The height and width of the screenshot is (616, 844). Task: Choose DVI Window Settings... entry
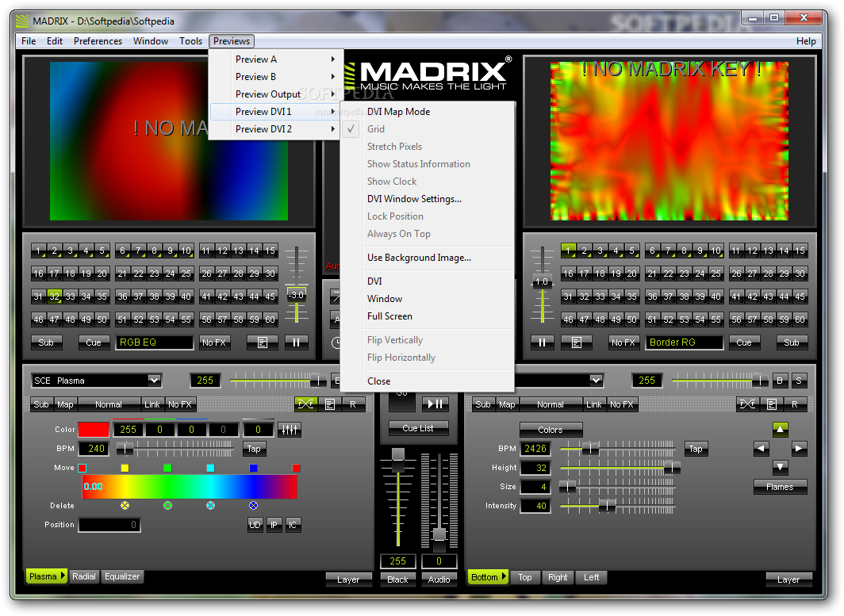428,199
